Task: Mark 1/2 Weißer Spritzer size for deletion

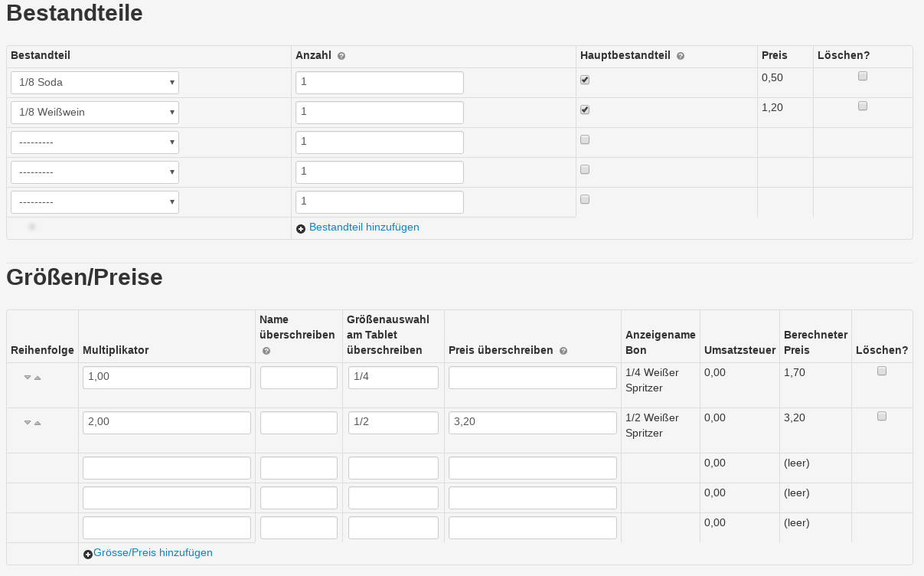Action: pos(882,416)
